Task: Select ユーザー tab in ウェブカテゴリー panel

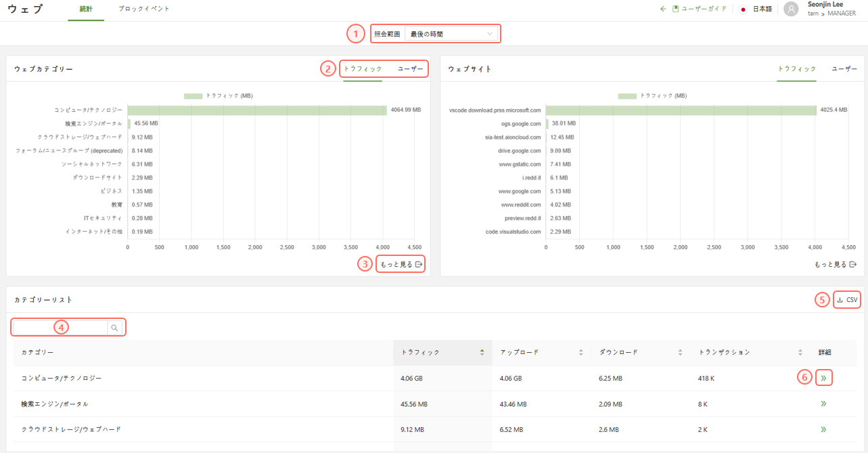Action: (x=410, y=69)
